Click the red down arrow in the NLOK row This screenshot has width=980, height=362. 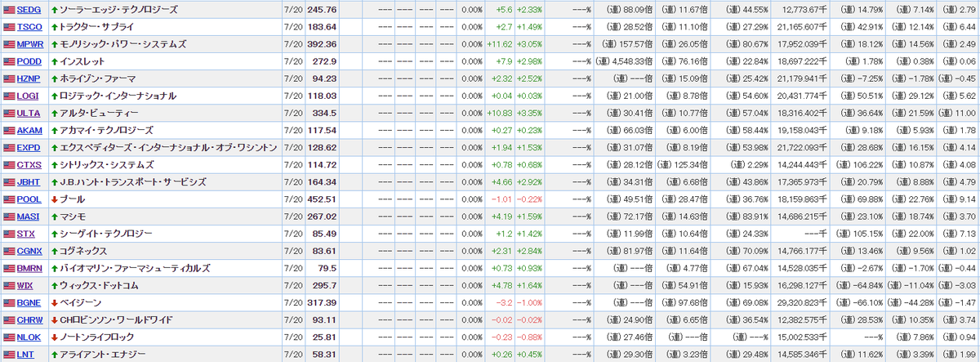click(54, 337)
